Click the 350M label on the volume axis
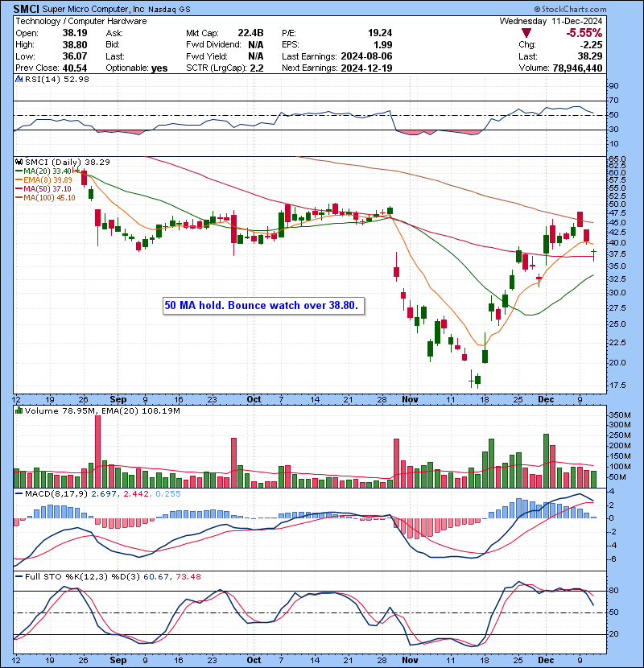Screen dimensions: 644x668 click(619, 415)
